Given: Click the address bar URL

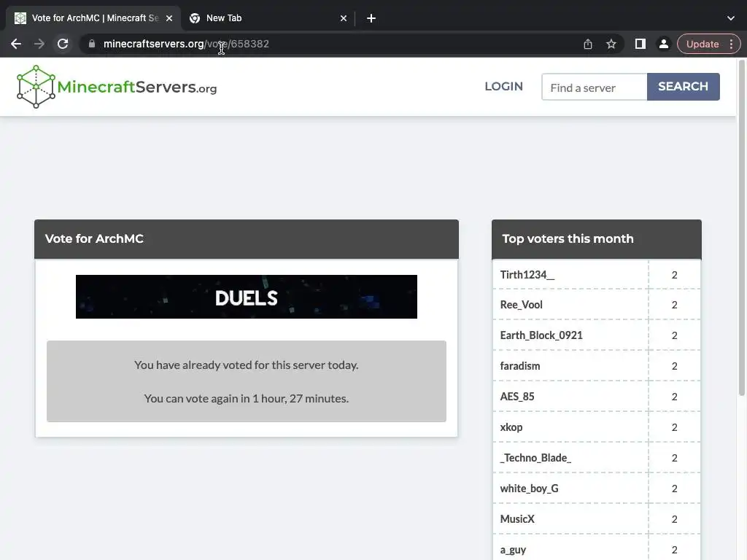Looking at the screenshot, I should pyautogui.click(x=186, y=44).
